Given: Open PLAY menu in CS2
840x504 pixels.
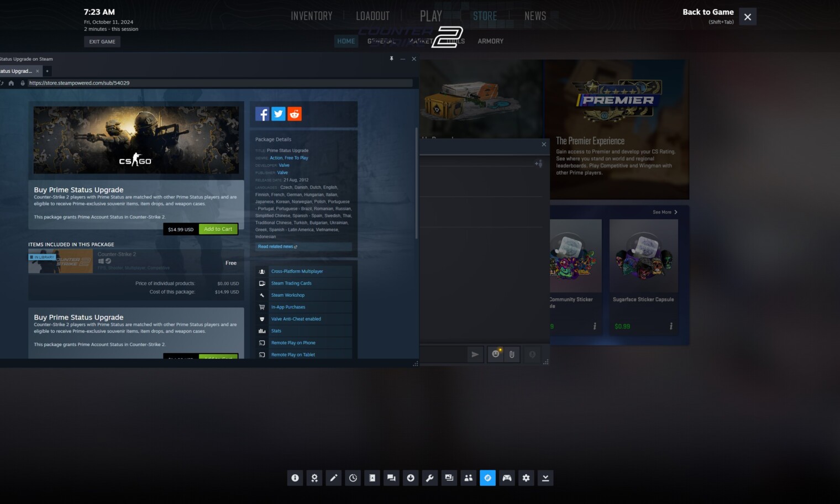Looking at the screenshot, I should click(431, 16).
